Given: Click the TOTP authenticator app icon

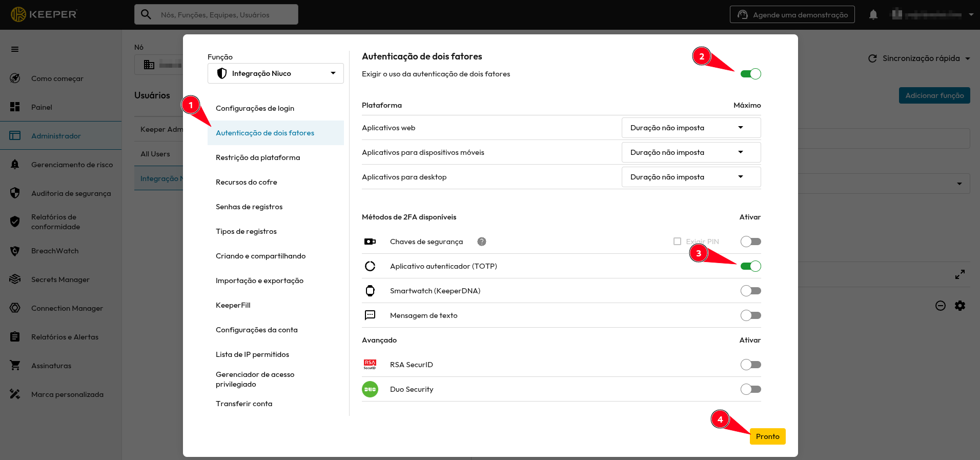Looking at the screenshot, I should coord(370,266).
